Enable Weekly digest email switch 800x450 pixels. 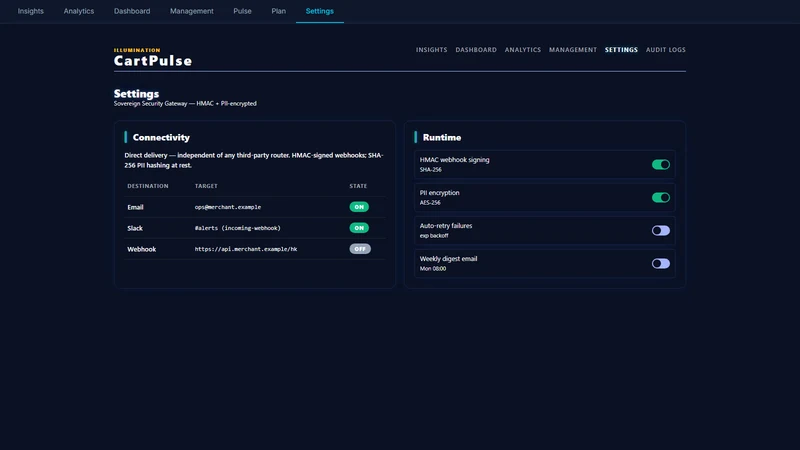click(x=661, y=264)
